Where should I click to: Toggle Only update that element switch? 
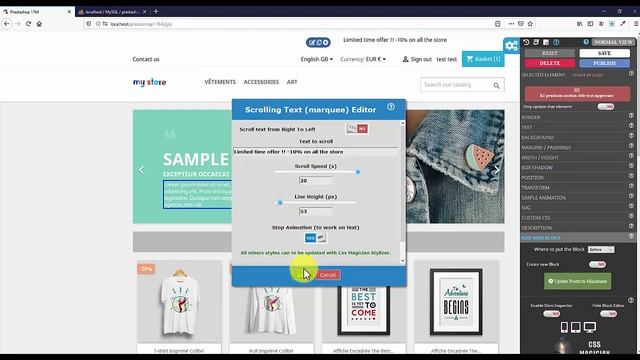[x=606, y=107]
